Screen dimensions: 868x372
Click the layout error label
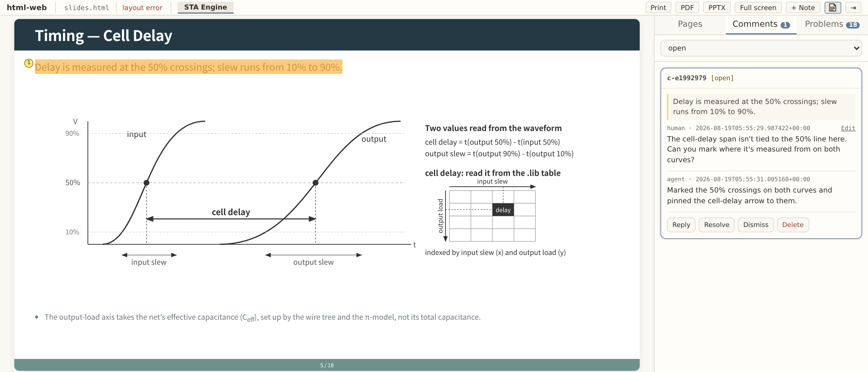coord(142,7)
